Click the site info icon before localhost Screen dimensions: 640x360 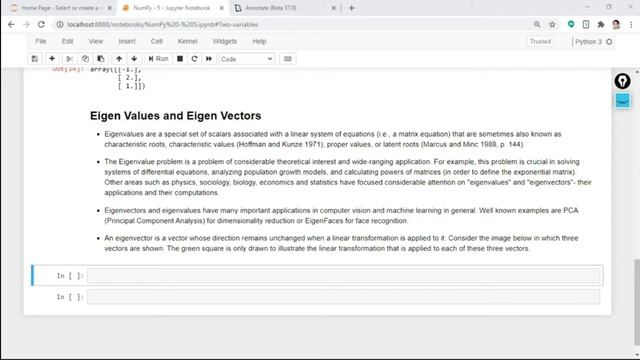[x=60, y=24]
